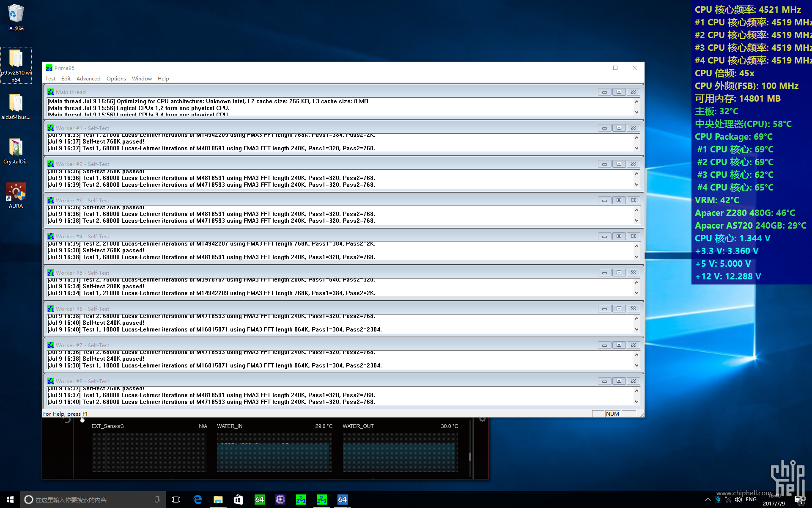
Task: Restore the Worker #5 Self-Test window
Action: (619, 273)
